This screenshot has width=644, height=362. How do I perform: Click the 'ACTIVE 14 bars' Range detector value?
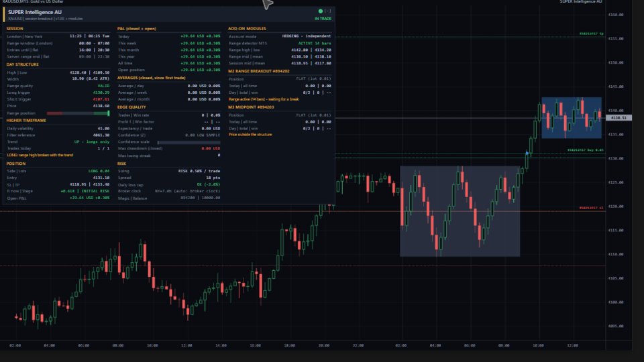[315, 43]
